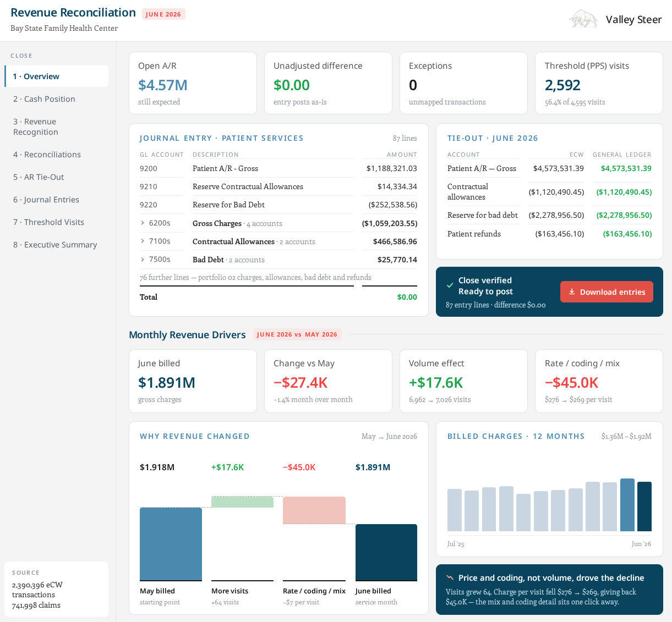The height and width of the screenshot is (622, 672).
Task: Open 3 · Revenue Recognition
Action: (56, 126)
